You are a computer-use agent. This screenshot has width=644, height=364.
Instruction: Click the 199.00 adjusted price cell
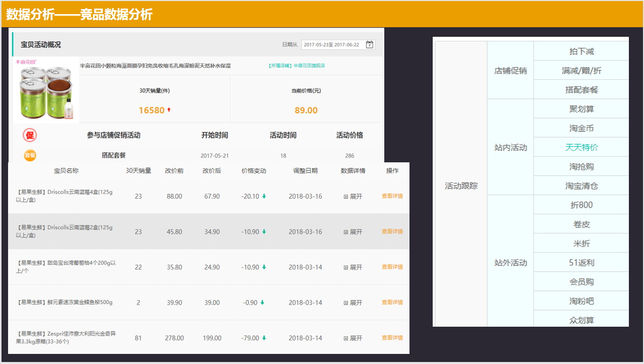212,338
